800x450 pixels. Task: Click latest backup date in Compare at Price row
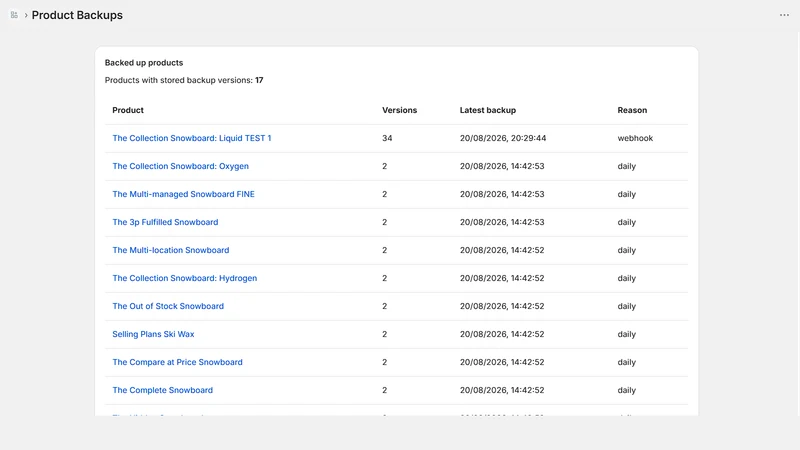pos(502,362)
